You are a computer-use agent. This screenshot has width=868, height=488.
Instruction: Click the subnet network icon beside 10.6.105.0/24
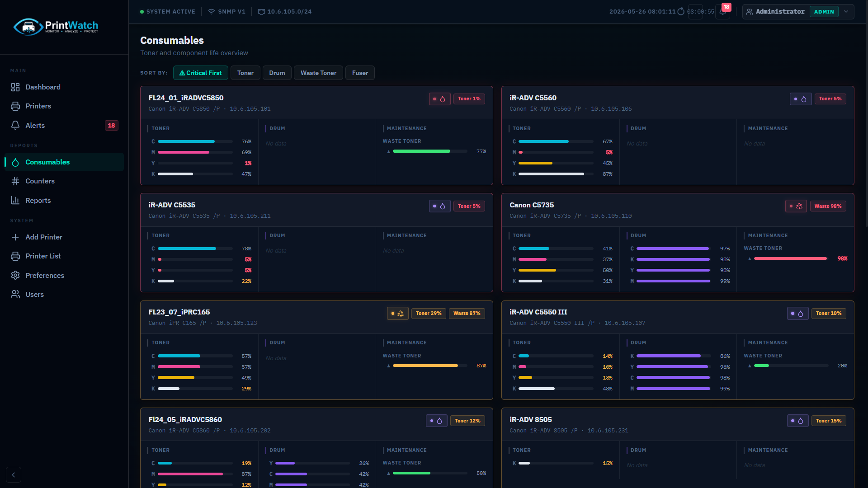261,12
